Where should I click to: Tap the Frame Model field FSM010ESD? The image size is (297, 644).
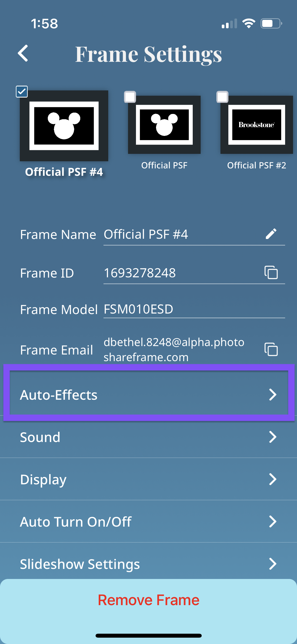point(194,309)
